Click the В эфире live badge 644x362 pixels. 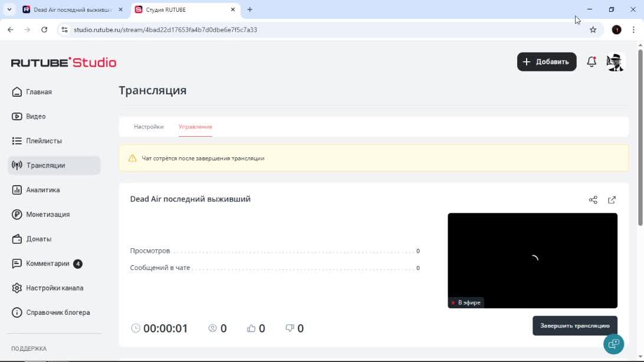pos(466,302)
